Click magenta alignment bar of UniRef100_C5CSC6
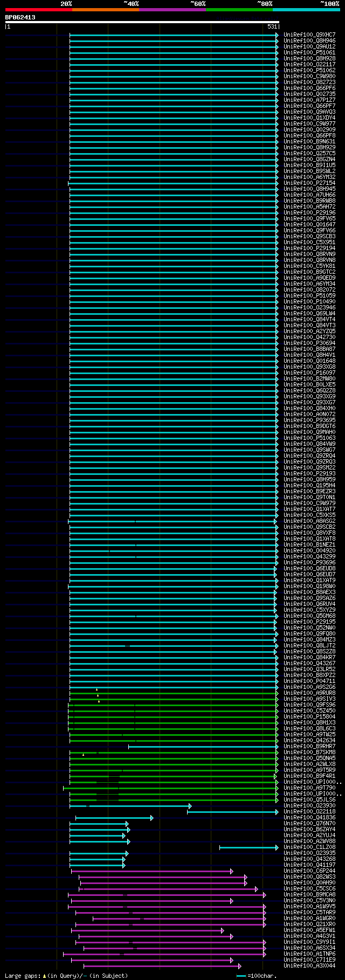Screen dimensions: 345x980 pyautogui.click(x=169, y=889)
